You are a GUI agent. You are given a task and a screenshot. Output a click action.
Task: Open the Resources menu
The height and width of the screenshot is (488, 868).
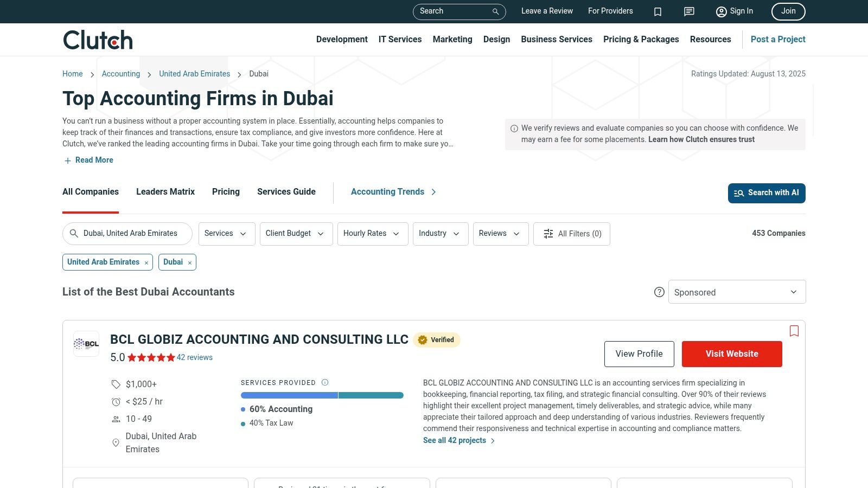[711, 40]
